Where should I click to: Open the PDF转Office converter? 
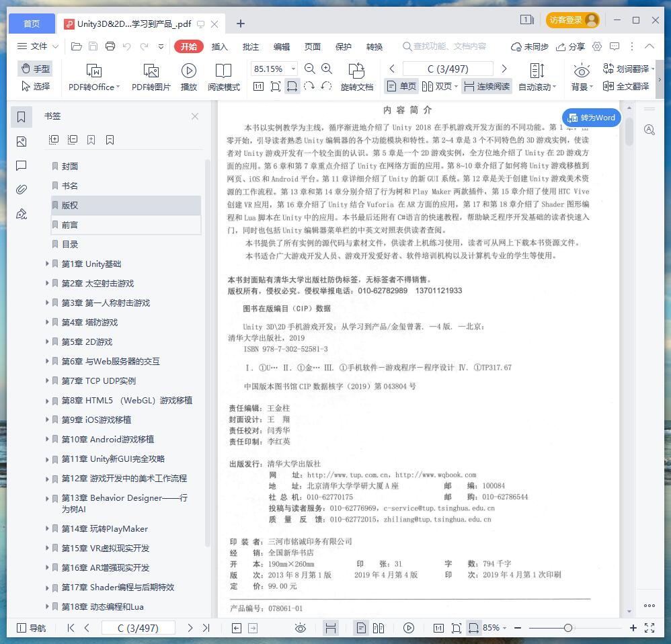point(94,77)
